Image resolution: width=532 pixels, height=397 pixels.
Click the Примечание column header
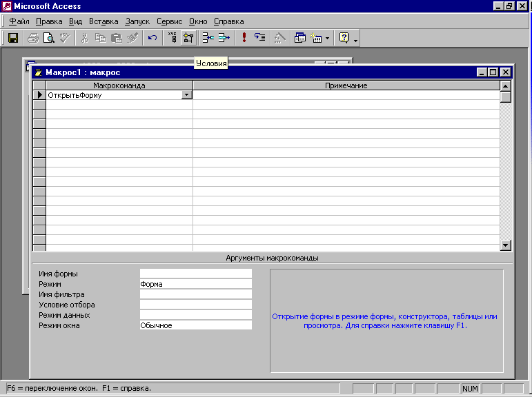[x=346, y=85]
